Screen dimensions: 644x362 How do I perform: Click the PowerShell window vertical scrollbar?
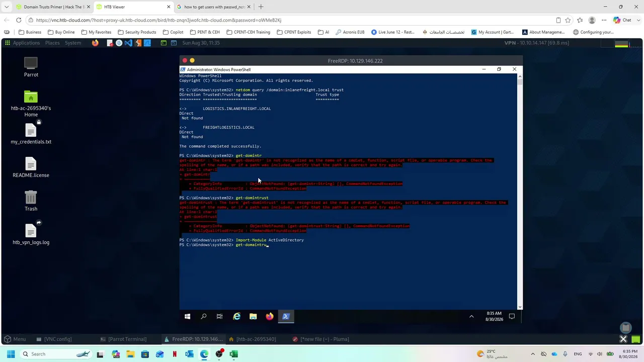(x=520, y=191)
